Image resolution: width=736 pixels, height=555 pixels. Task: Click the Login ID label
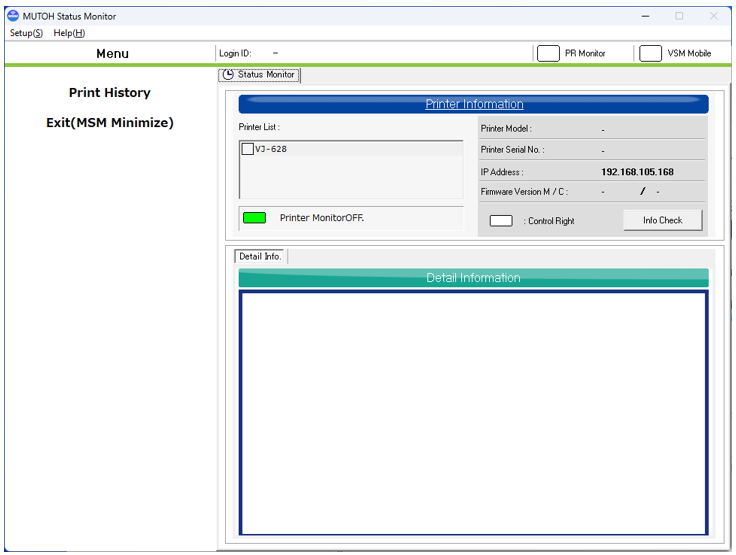[x=235, y=54]
